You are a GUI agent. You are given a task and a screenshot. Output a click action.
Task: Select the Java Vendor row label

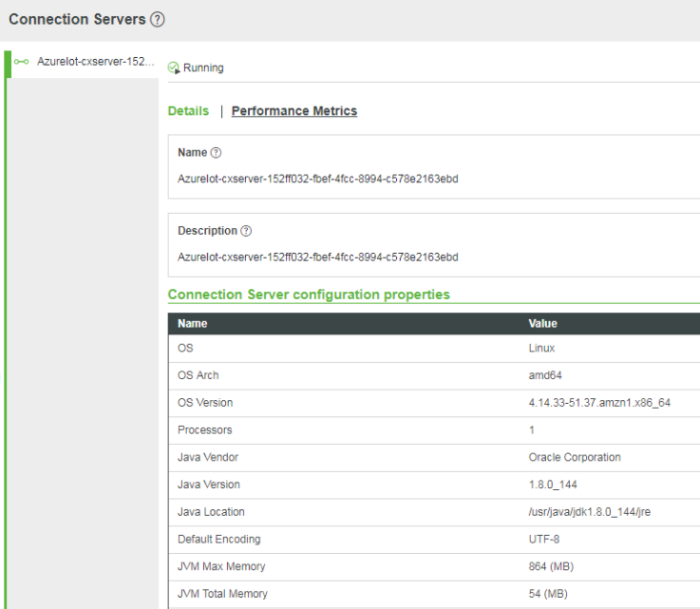pyautogui.click(x=208, y=457)
